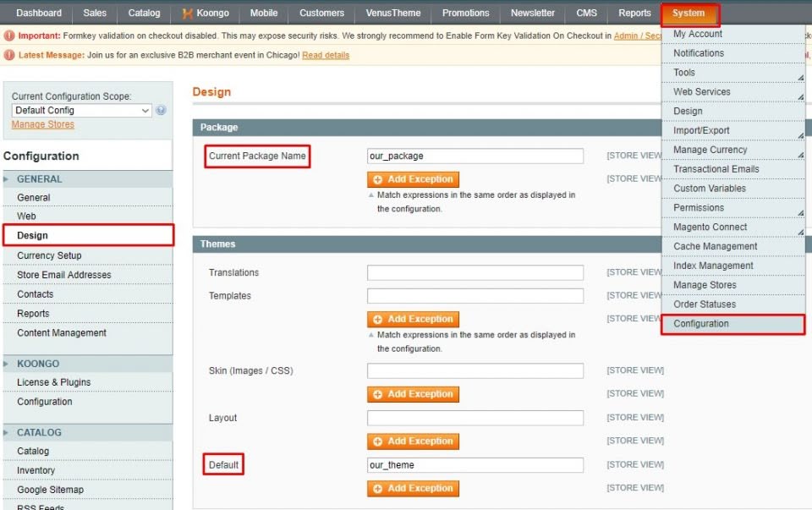Click the plus icon on Add Exception under Default

[x=379, y=488]
